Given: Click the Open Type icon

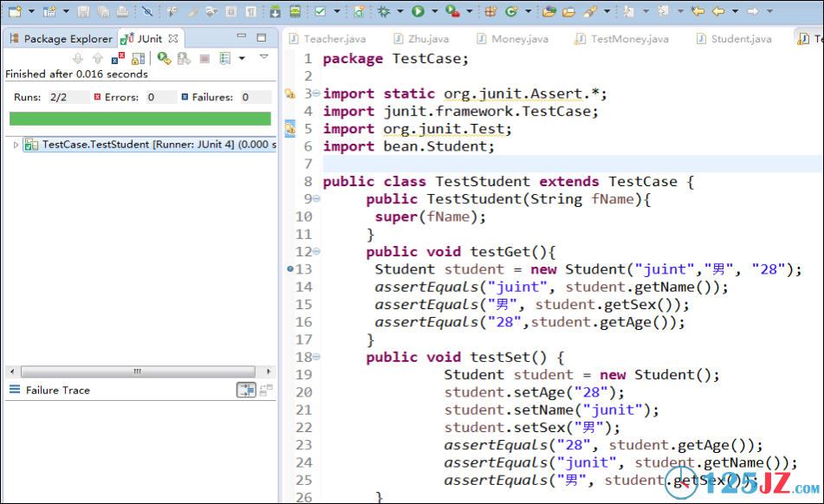Looking at the screenshot, I should [x=549, y=11].
